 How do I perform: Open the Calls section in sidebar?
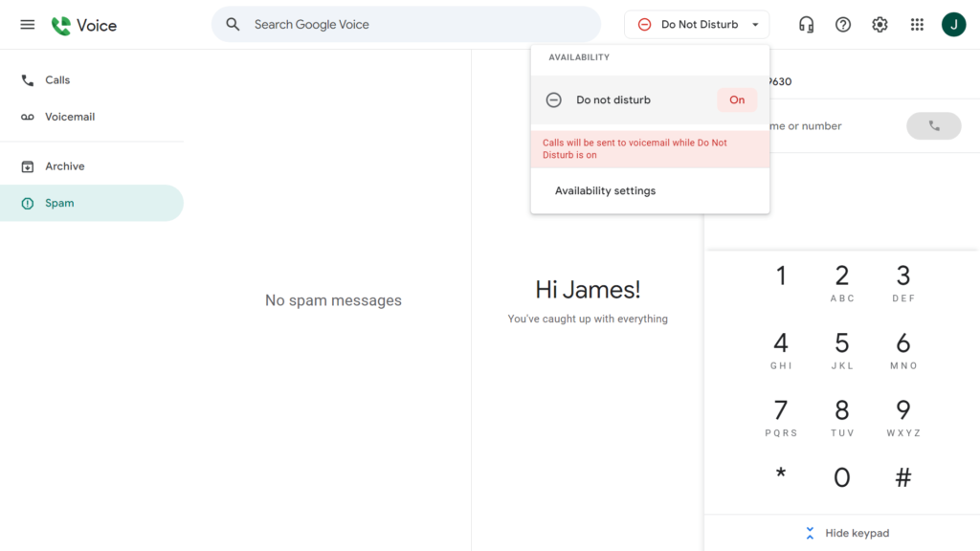[58, 79]
